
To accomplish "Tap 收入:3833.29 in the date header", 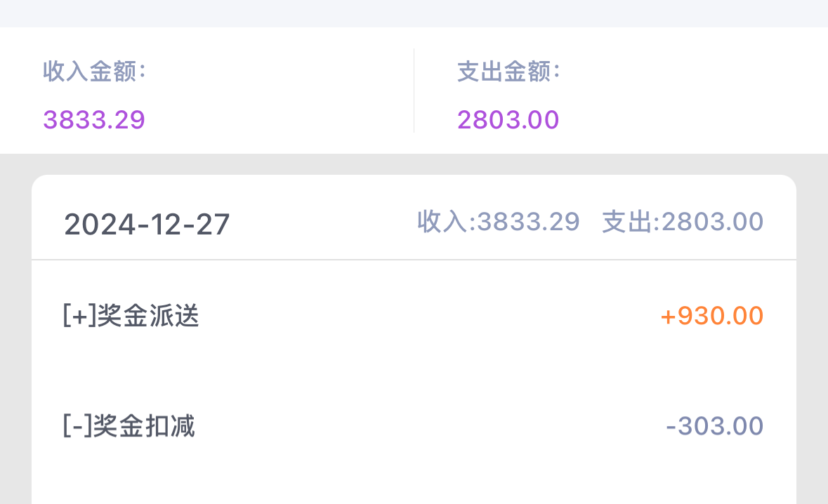I will tap(499, 222).
